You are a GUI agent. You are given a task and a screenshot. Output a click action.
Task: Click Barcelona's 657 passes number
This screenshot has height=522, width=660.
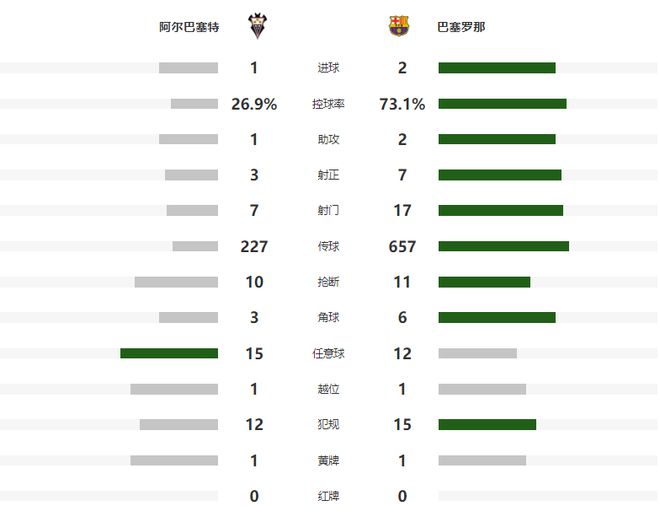(x=402, y=246)
